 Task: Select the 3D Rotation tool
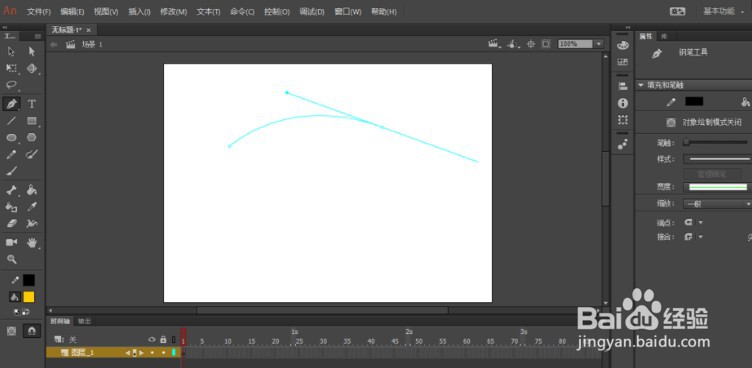tap(32, 68)
